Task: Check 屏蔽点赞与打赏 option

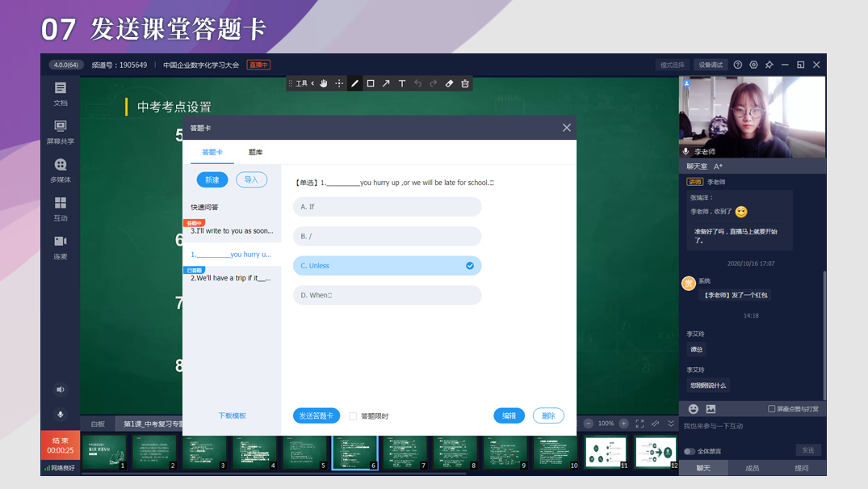Action: [x=772, y=409]
